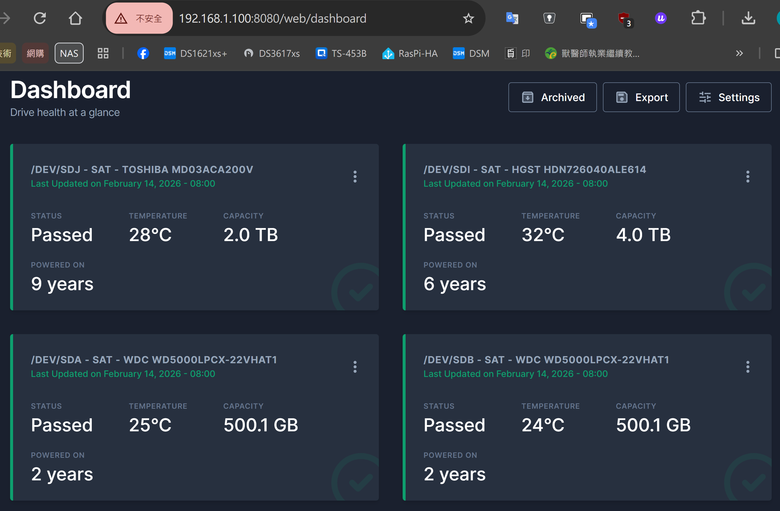780x511 pixels.
Task: Expand the hidden bookmarks overflow chevron
Action: point(739,53)
